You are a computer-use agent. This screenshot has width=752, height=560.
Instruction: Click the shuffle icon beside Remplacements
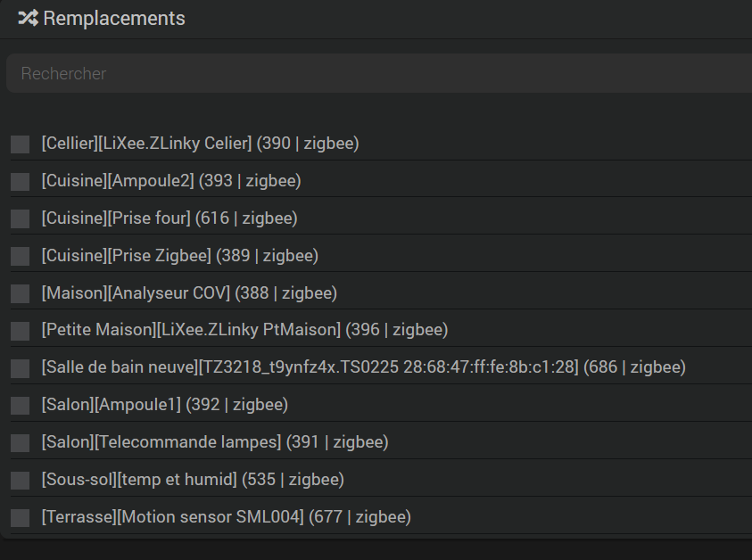28,18
